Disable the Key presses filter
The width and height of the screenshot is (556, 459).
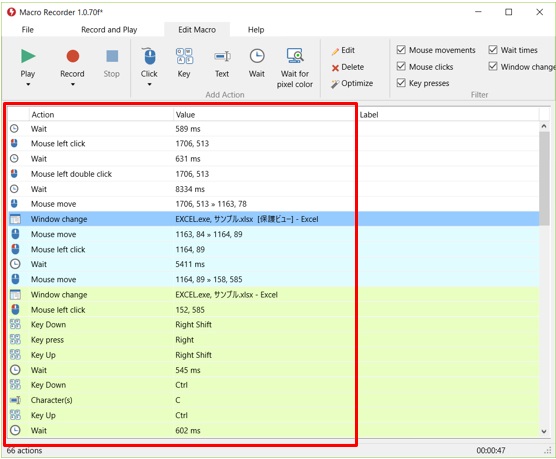[401, 83]
